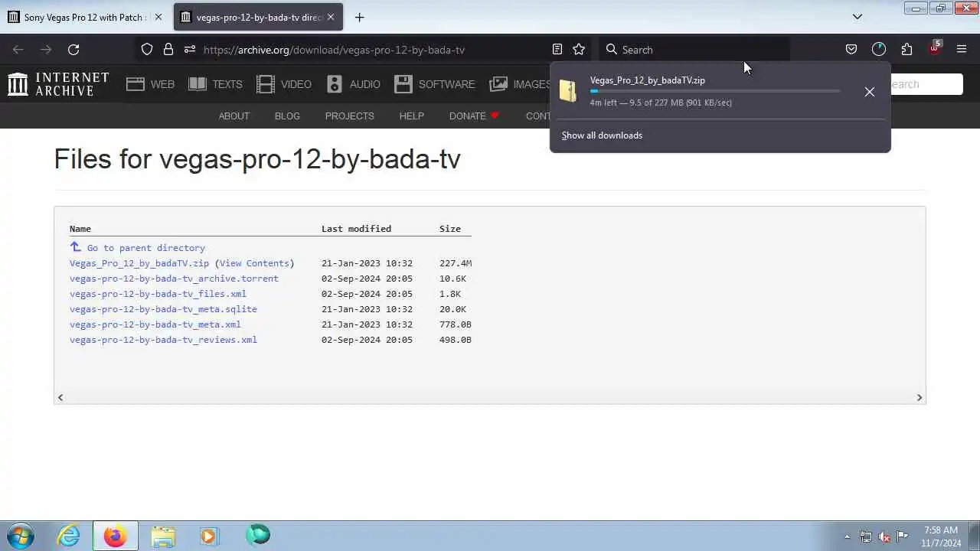Open the IMAGES media section
This screenshot has width=980, height=551.
(520, 84)
